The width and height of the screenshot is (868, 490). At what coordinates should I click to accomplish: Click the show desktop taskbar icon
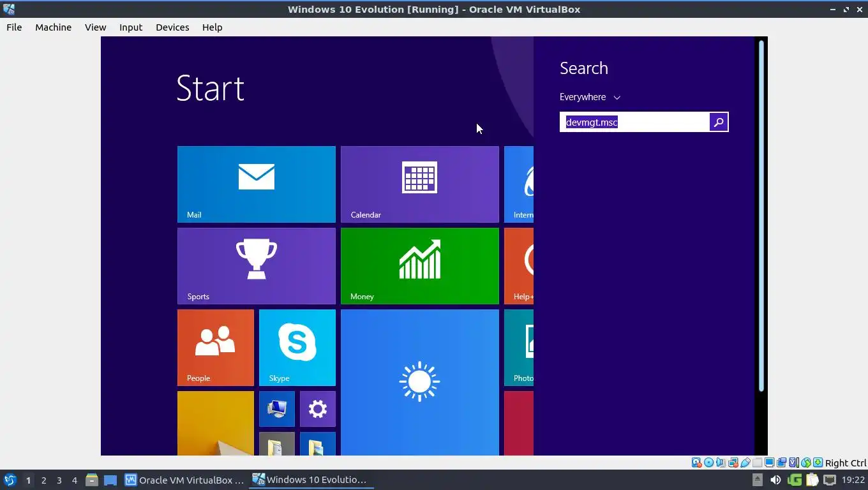point(110,480)
